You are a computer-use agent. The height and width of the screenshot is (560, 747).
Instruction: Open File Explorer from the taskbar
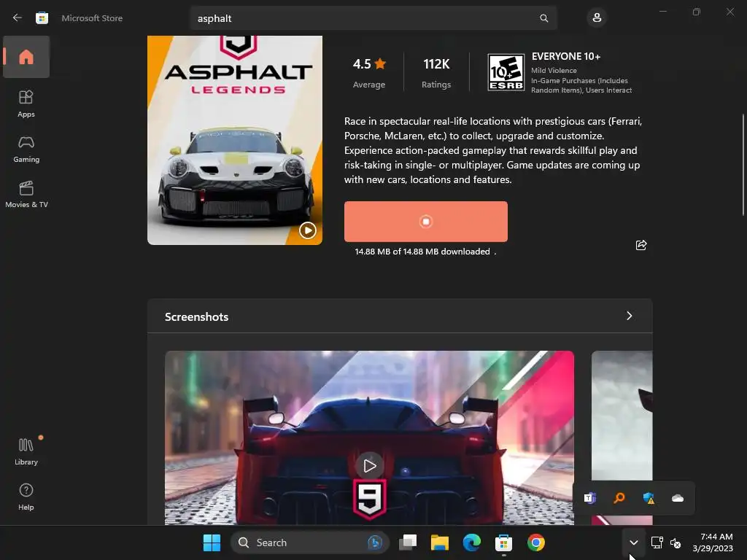click(440, 542)
